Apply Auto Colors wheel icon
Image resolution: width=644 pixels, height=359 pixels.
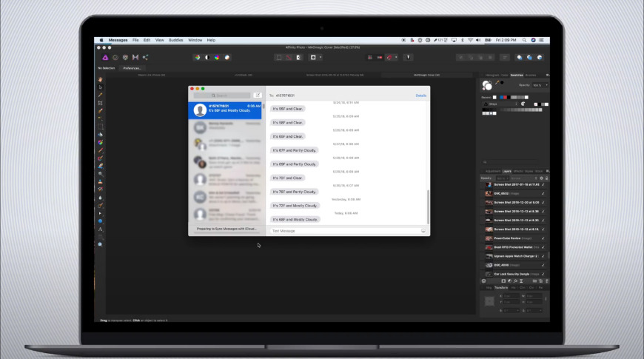(x=217, y=58)
